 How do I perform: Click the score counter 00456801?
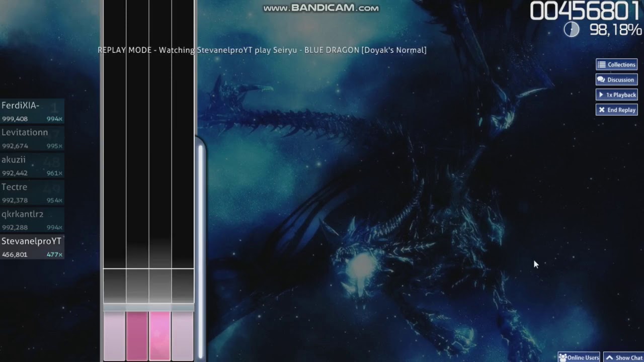click(x=585, y=11)
